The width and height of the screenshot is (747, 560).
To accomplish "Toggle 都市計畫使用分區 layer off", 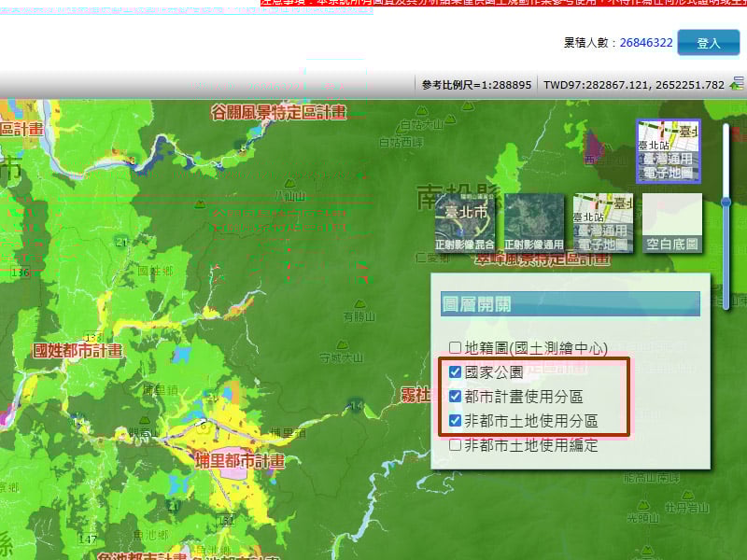I will 455,396.
